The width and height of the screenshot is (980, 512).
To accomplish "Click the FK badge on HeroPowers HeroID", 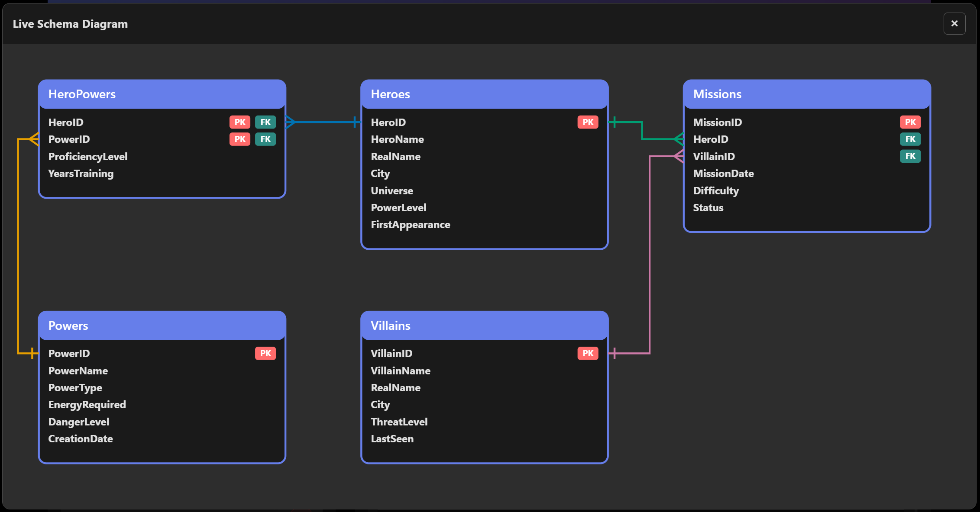I will click(265, 122).
